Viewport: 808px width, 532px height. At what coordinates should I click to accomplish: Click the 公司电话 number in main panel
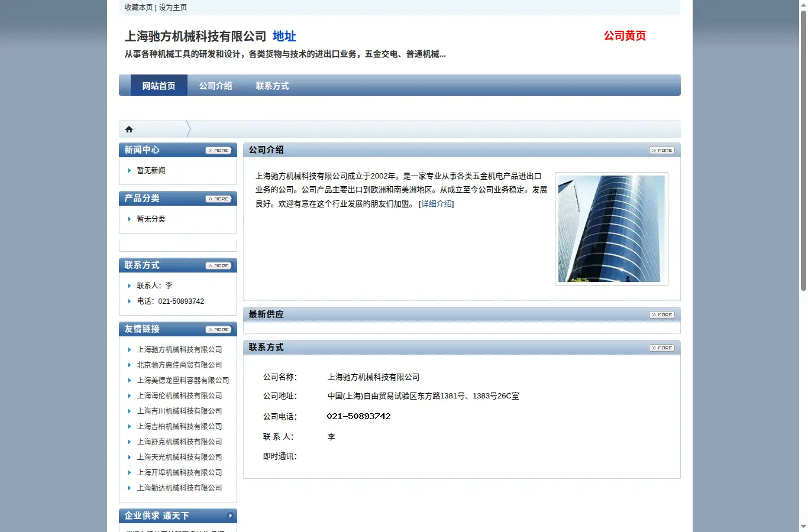(358, 416)
